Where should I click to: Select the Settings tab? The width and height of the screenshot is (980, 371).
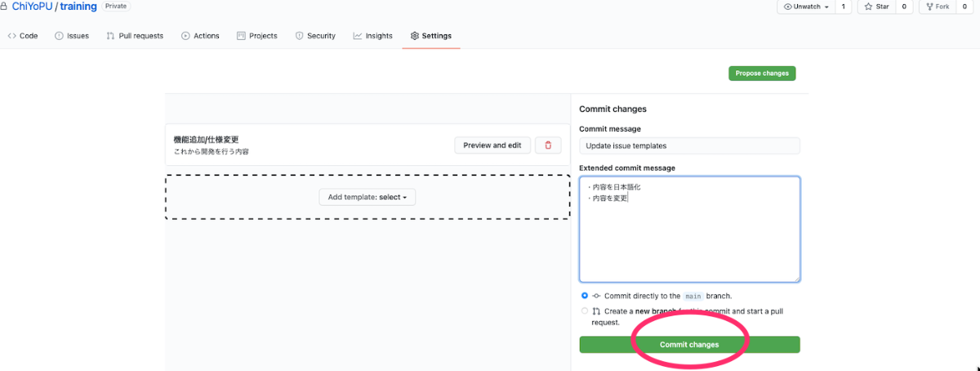tap(431, 36)
